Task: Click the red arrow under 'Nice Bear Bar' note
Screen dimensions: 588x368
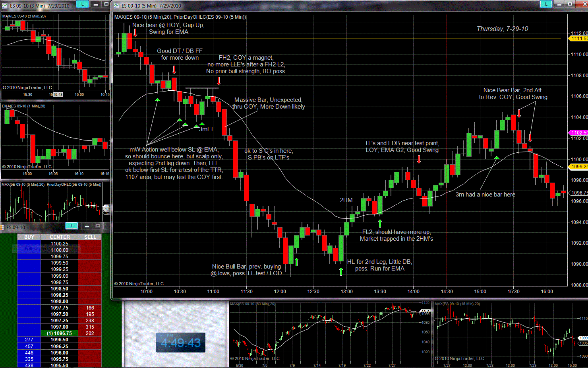Action: pos(519,113)
